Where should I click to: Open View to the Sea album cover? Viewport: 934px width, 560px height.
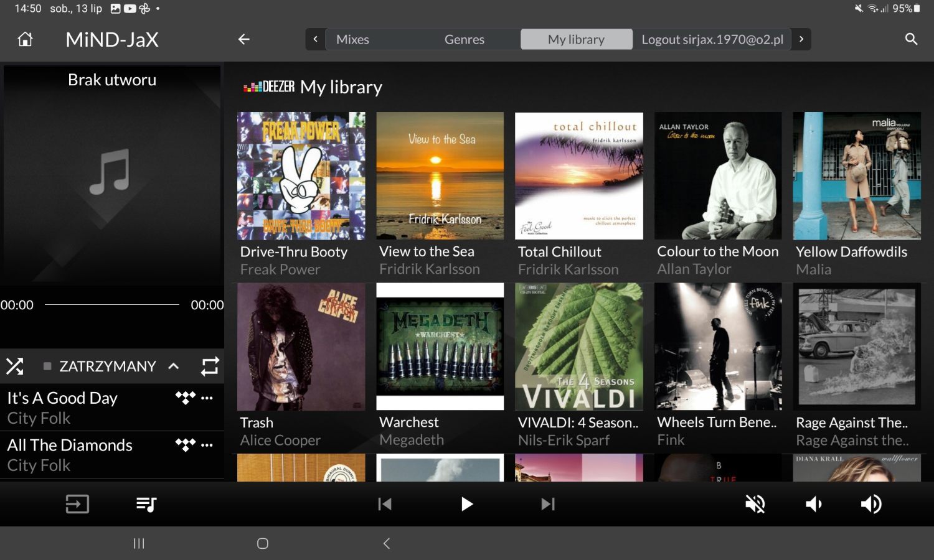(x=440, y=175)
